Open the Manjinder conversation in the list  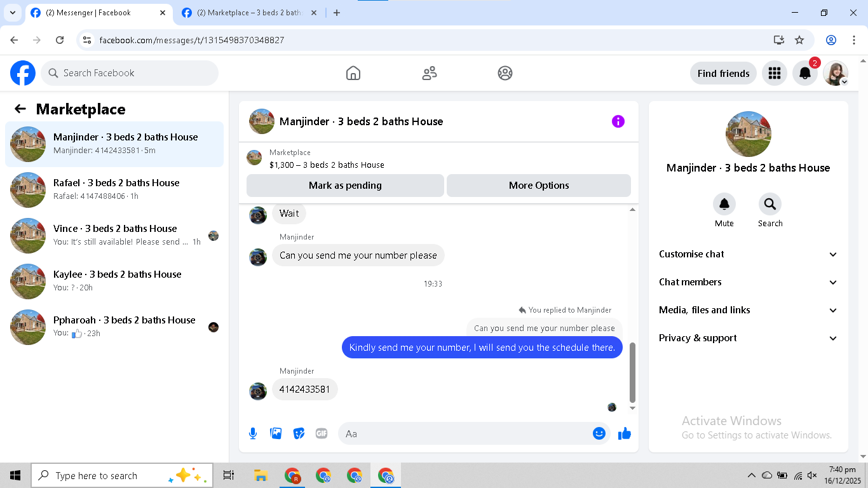114,144
